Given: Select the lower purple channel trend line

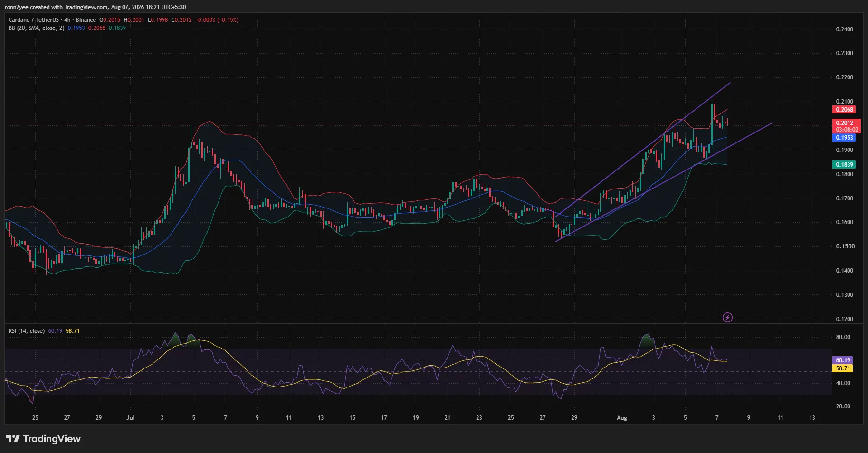Looking at the screenshot, I should point(665,181).
